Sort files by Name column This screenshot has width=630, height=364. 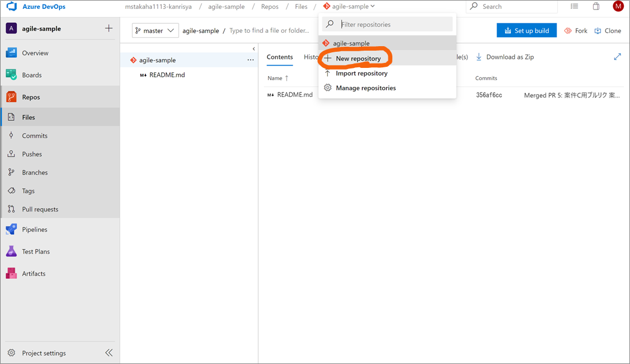278,78
